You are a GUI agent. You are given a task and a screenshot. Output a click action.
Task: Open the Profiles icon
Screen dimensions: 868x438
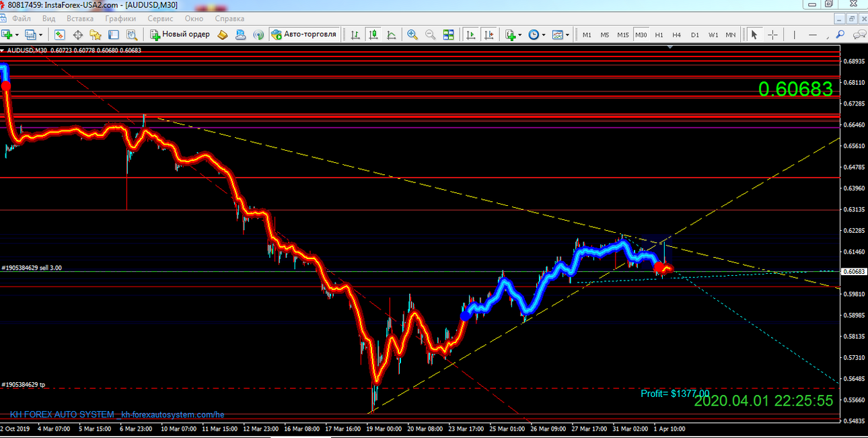pos(30,34)
